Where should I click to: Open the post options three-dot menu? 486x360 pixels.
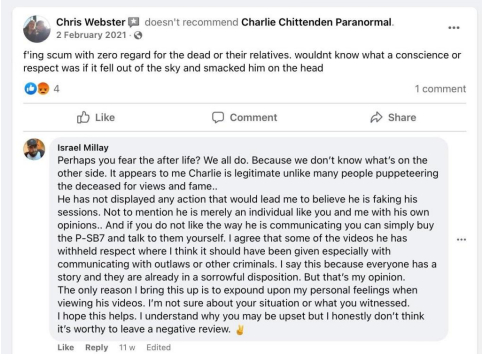454,28
